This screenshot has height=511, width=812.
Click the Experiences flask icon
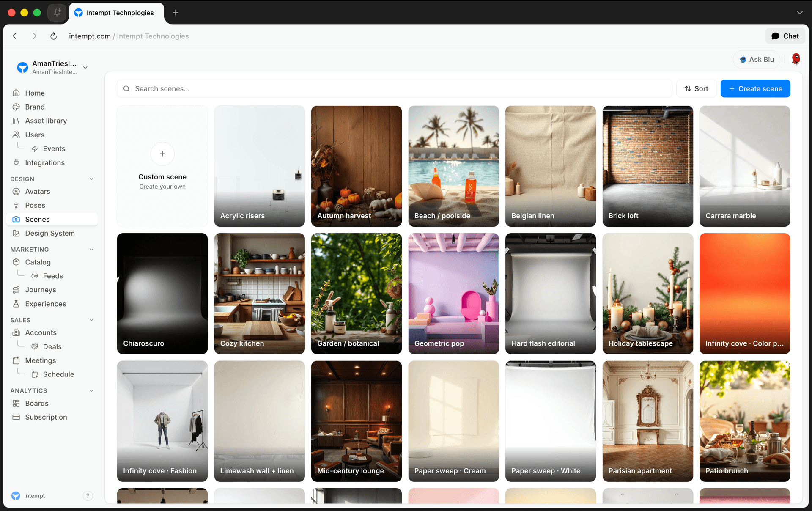tap(16, 304)
